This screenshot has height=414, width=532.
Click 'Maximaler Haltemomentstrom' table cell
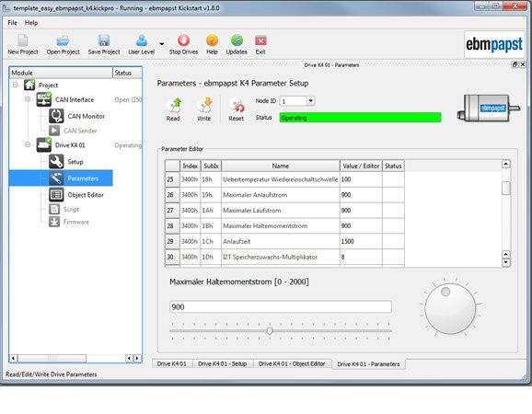pos(281,225)
